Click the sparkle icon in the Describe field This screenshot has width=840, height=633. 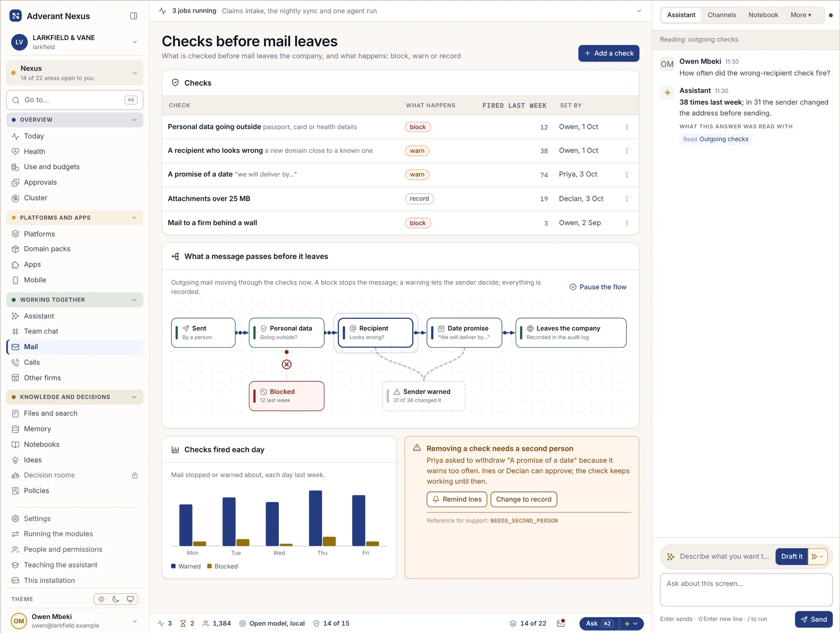(x=671, y=557)
